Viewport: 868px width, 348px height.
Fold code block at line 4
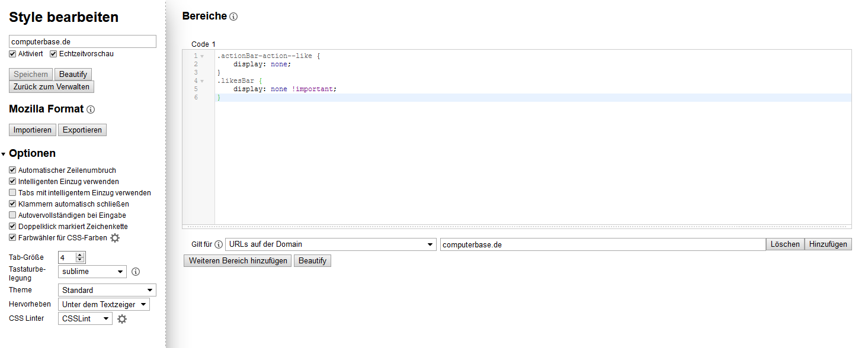[x=202, y=81]
